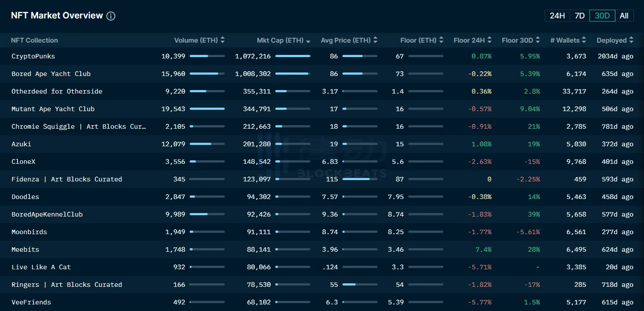Select the 30D time range
This screenshot has width=644, height=311.
pyautogui.click(x=602, y=16)
